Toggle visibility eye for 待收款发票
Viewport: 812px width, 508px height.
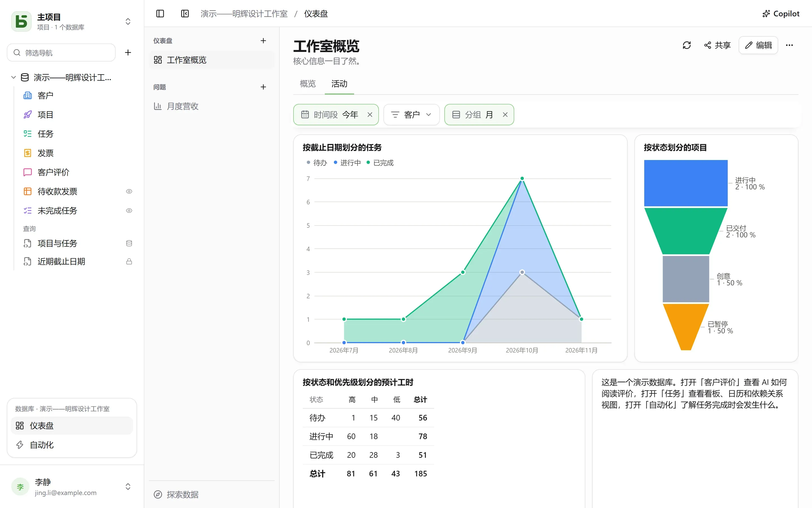(129, 191)
